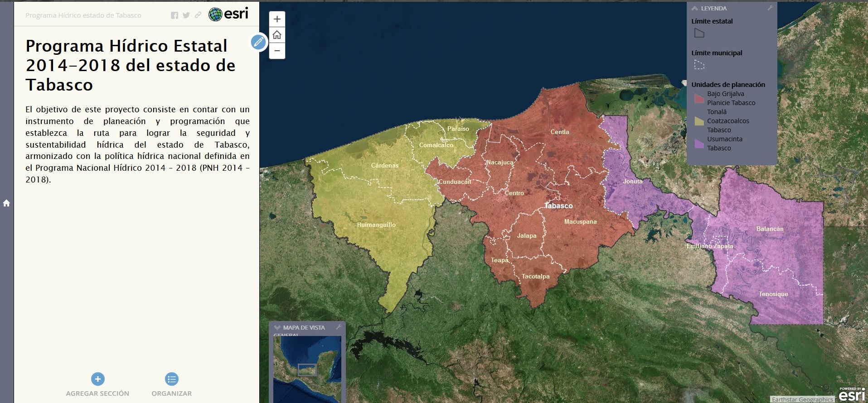Click the blue pencil edit button
868x403 pixels.
point(258,42)
